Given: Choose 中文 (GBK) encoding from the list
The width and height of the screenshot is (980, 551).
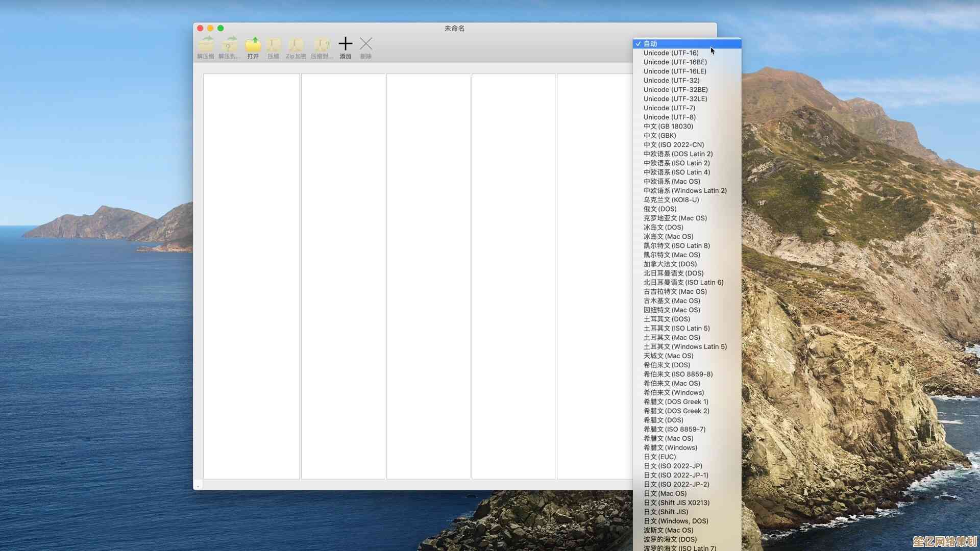Looking at the screenshot, I should [x=659, y=136].
